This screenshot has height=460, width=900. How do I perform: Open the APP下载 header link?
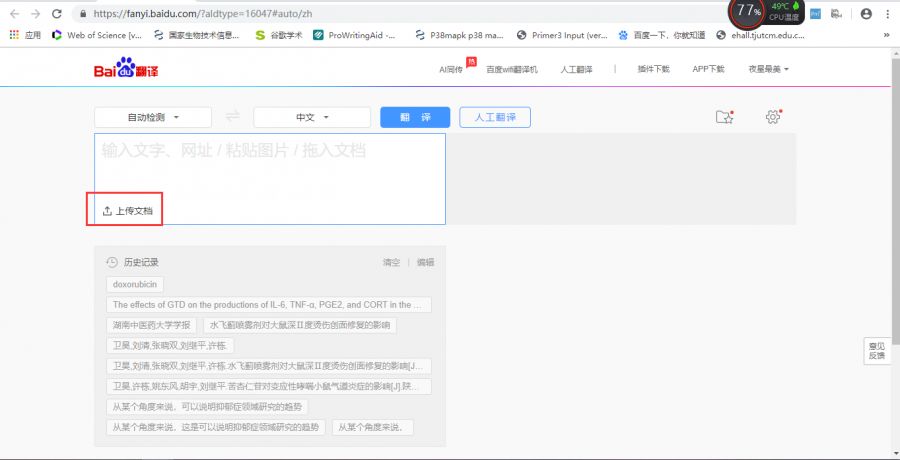[708, 69]
